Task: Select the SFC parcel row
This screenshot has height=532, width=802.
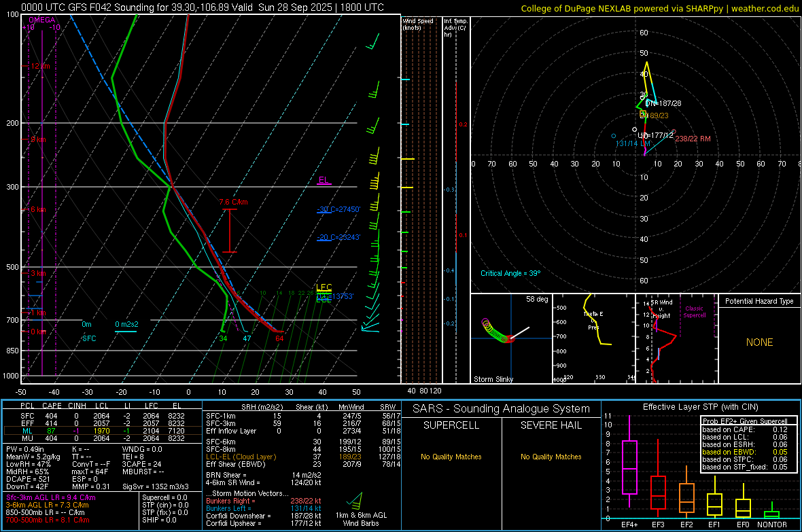Action: coord(101,416)
